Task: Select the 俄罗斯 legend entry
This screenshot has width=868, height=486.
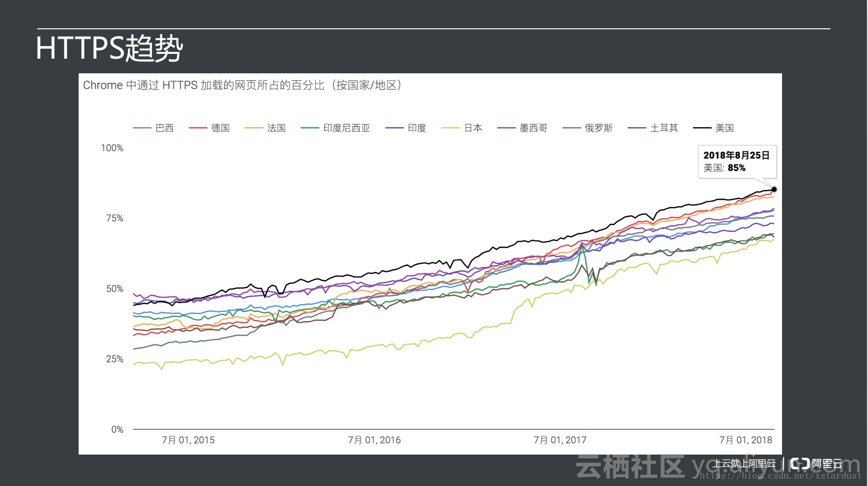Action: click(588, 128)
